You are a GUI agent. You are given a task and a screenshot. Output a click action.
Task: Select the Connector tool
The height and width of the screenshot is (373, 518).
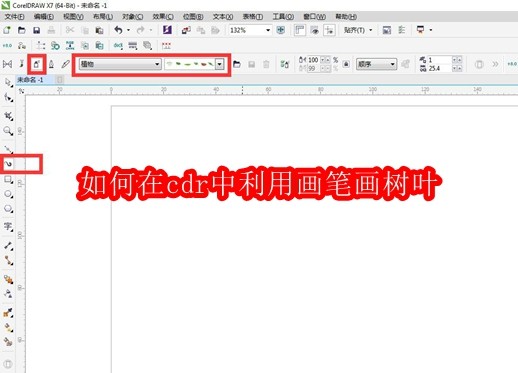click(8, 260)
